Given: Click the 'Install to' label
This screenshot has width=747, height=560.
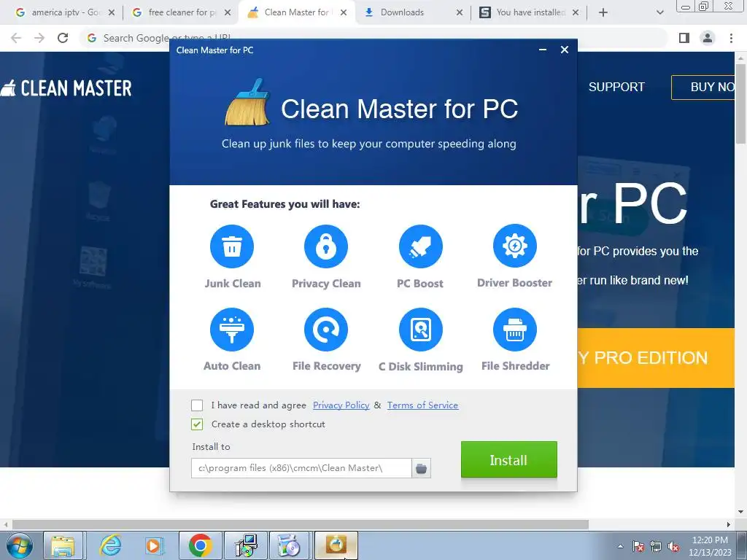Looking at the screenshot, I should [x=211, y=447].
